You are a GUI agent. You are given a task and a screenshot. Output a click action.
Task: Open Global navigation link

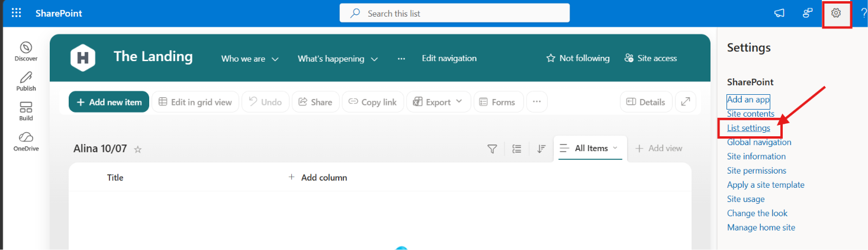[759, 142]
